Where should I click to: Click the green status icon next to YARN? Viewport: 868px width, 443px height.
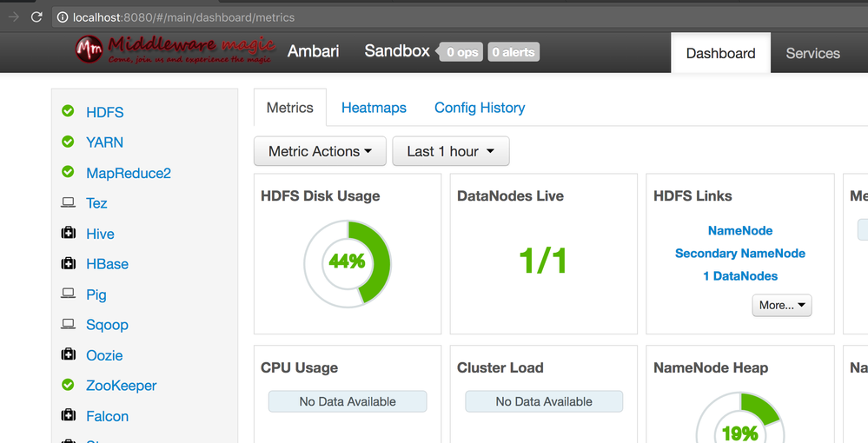pyautogui.click(x=68, y=142)
